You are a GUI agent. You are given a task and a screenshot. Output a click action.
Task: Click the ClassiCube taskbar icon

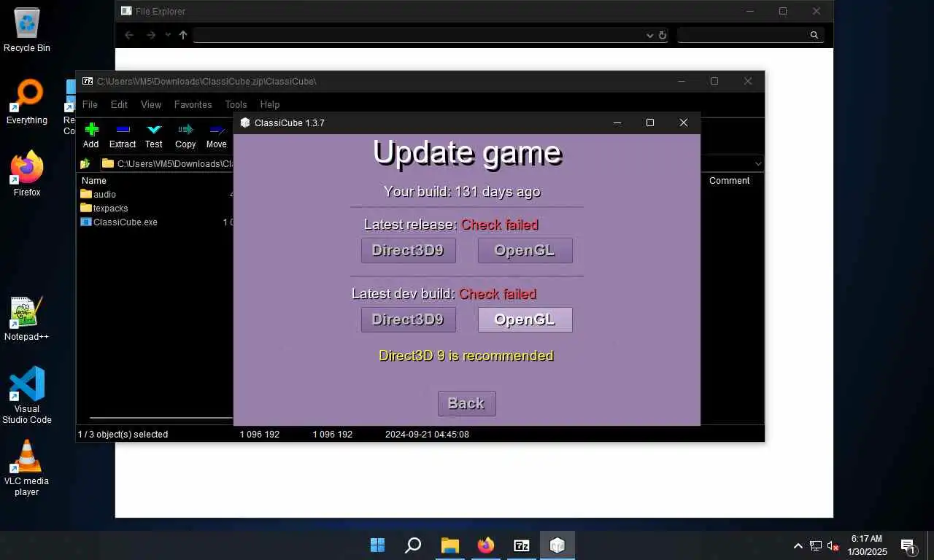click(557, 545)
